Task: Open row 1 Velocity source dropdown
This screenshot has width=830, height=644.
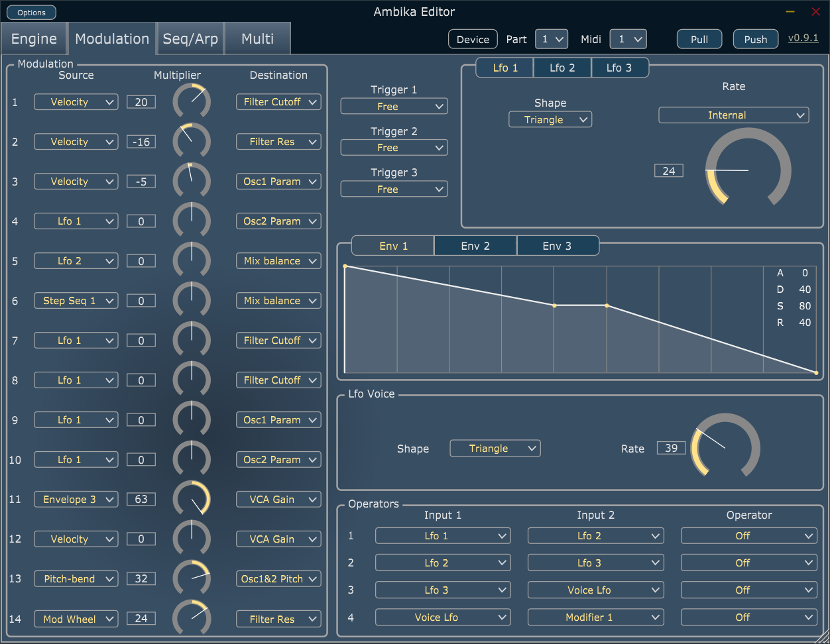Action: coord(76,102)
